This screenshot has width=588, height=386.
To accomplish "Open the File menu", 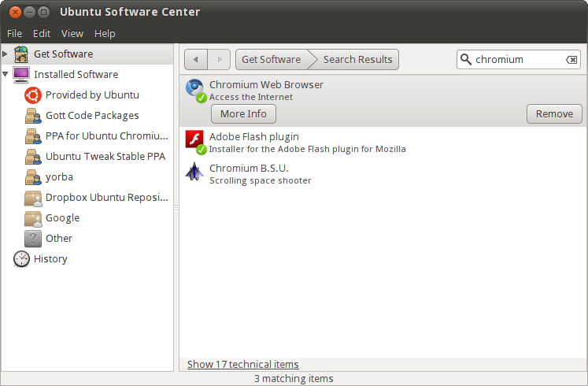I will (x=15, y=33).
